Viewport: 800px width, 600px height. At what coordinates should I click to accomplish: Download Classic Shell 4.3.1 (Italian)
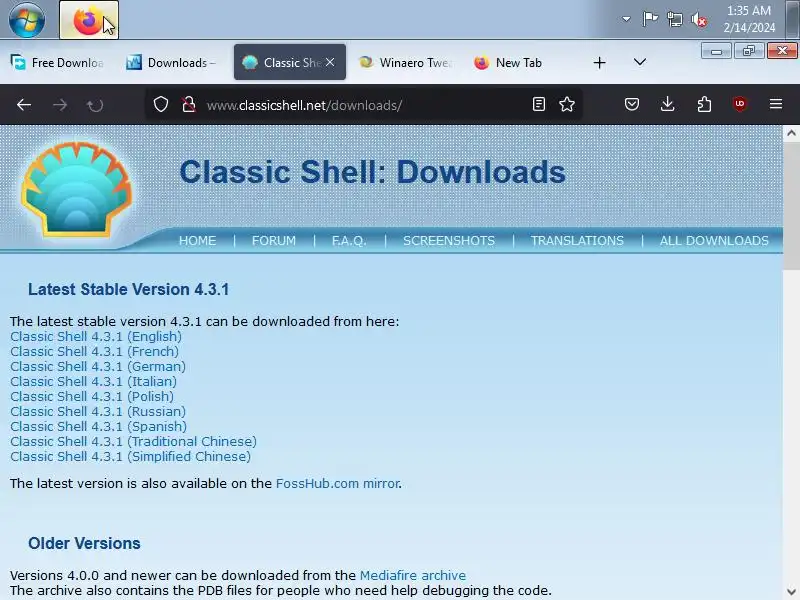point(93,382)
